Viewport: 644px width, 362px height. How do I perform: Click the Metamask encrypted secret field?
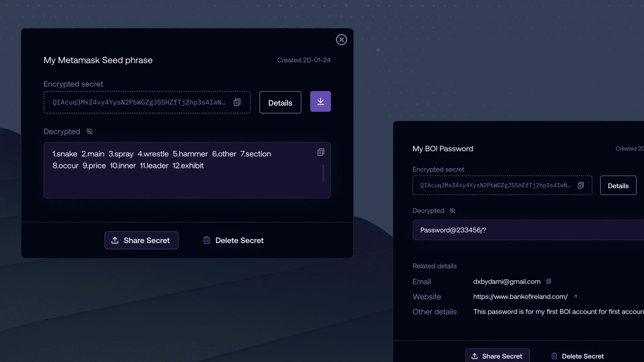[139, 102]
